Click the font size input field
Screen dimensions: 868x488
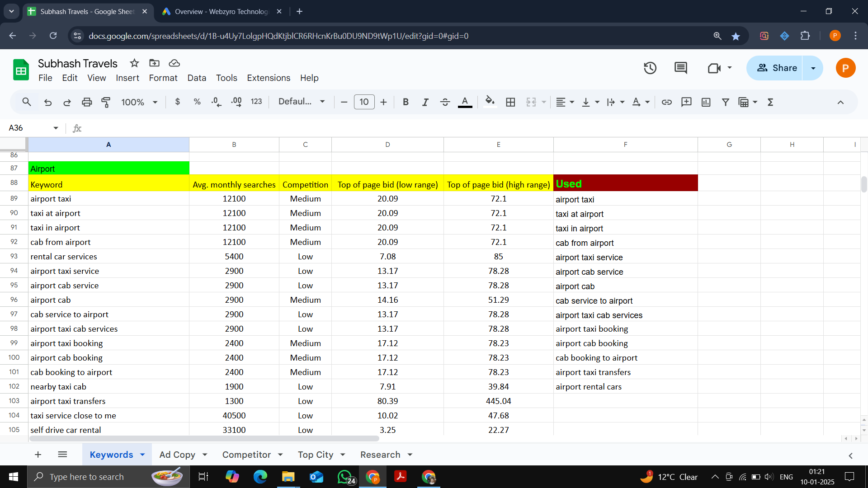tap(364, 102)
